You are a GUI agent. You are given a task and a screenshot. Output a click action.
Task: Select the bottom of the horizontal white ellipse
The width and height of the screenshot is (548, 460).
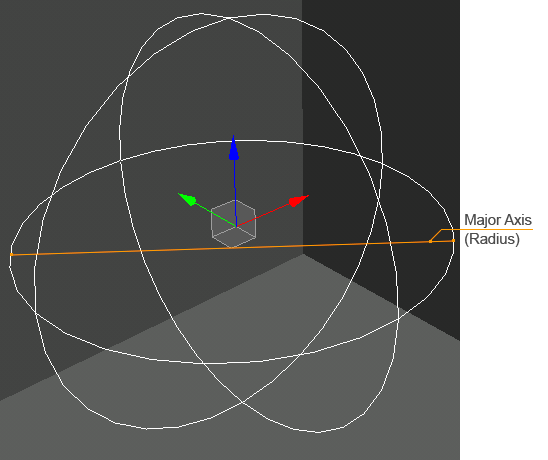(x=217, y=364)
